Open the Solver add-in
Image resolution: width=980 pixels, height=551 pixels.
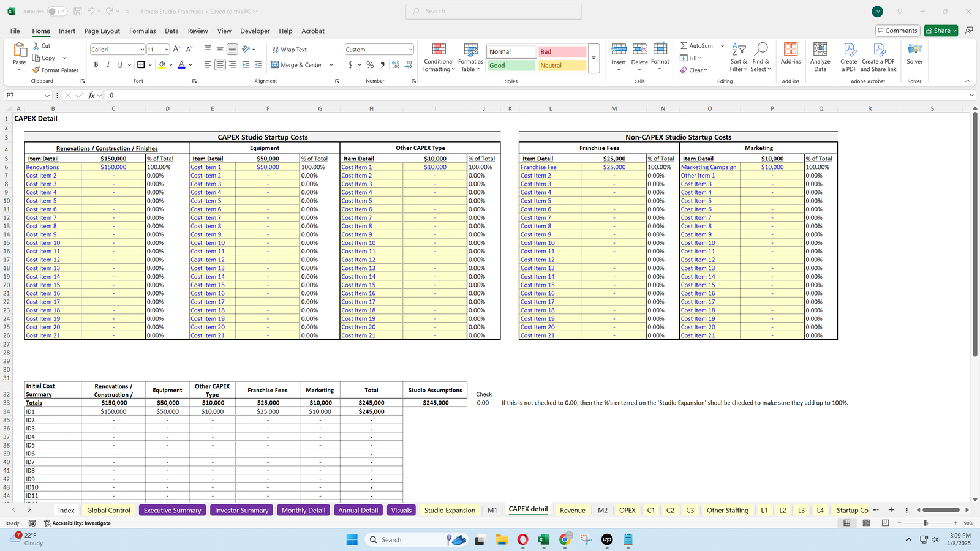pos(914,54)
